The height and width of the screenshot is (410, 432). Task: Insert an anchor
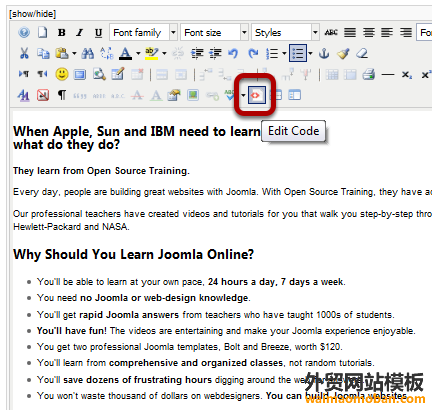324,53
